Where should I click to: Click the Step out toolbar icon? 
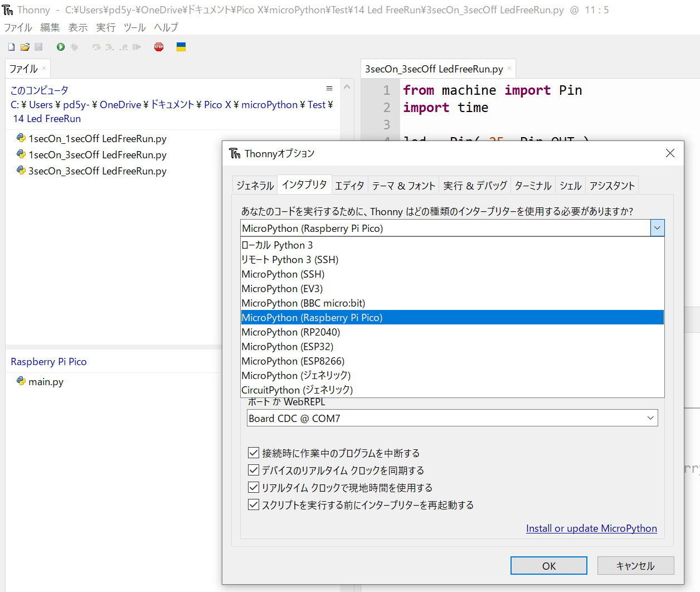123,47
